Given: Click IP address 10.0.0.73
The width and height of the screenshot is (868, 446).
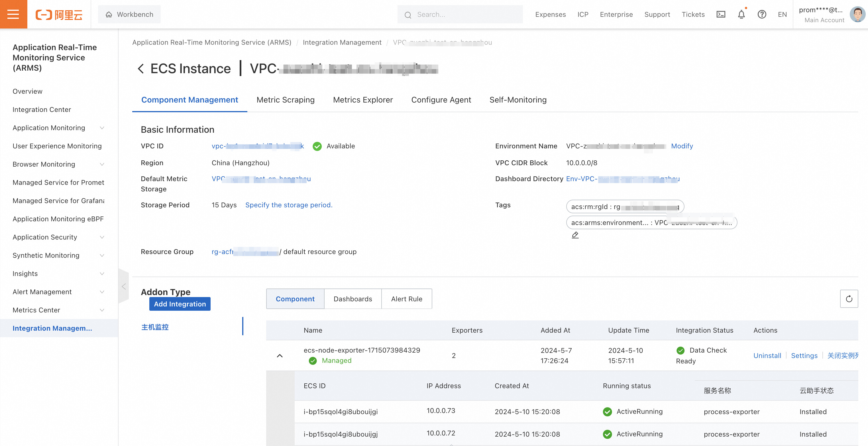Looking at the screenshot, I should tap(441, 410).
